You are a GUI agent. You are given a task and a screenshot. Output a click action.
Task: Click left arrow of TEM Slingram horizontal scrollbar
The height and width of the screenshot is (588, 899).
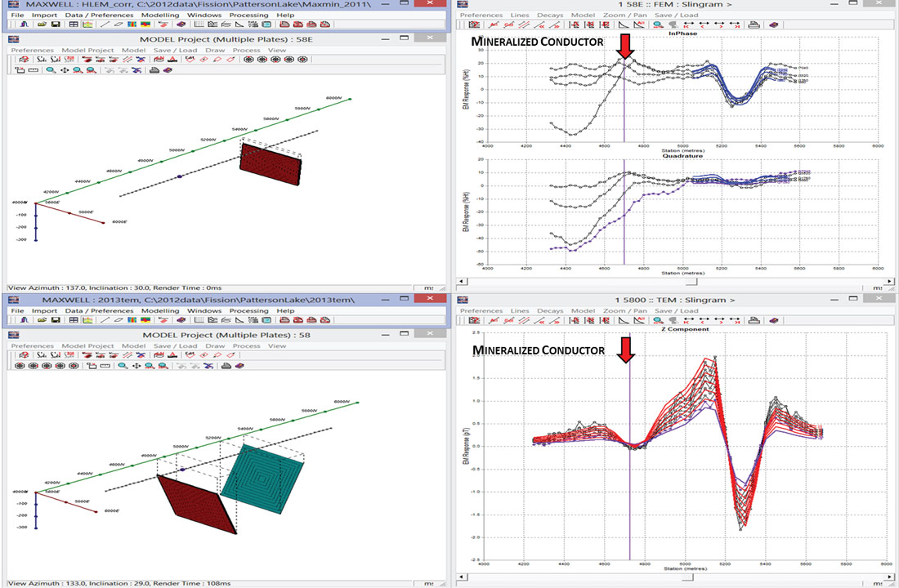tap(462, 577)
